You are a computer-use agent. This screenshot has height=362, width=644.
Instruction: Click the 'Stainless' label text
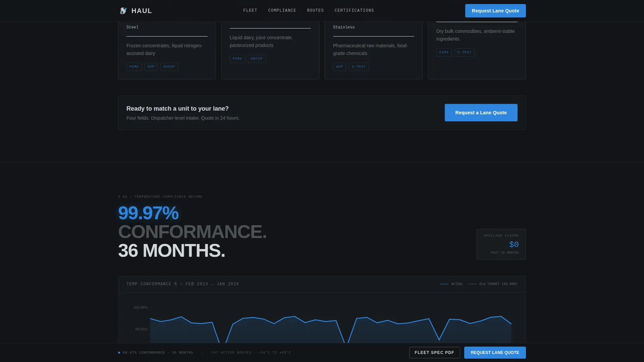click(344, 27)
